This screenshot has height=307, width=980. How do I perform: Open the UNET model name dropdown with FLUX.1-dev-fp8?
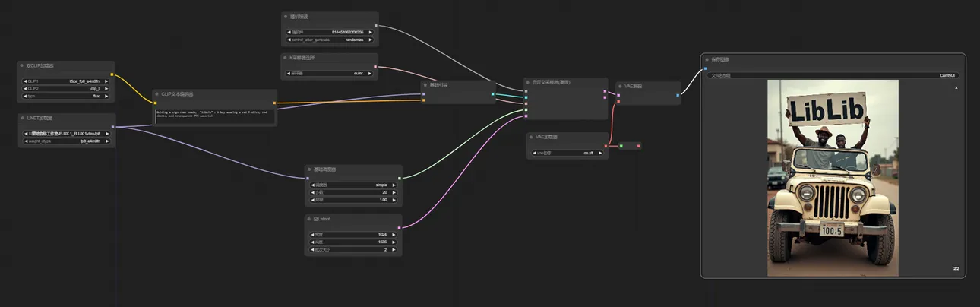(x=67, y=133)
